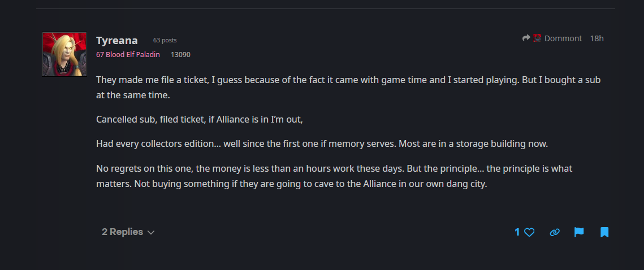Open Tyreana's profile from the username
Screen dimensions: 644x270
[117, 40]
